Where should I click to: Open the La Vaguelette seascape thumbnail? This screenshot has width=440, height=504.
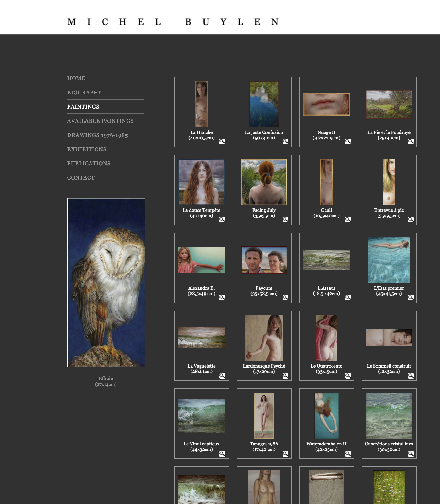202,338
